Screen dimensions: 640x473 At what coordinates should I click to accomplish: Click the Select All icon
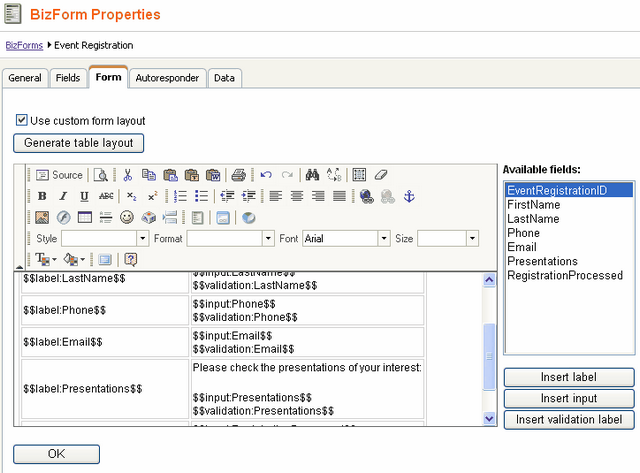359,175
